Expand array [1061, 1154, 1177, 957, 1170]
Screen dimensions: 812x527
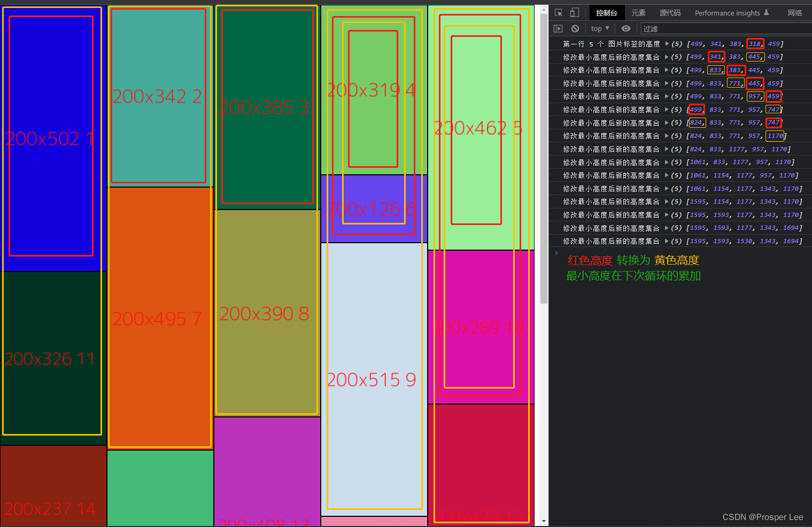(x=667, y=175)
